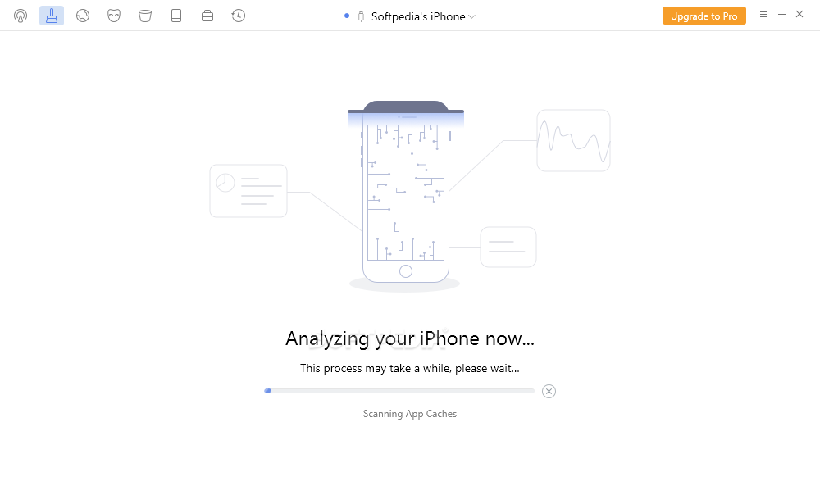Click the phone device icon beside name

pyautogui.click(x=361, y=16)
